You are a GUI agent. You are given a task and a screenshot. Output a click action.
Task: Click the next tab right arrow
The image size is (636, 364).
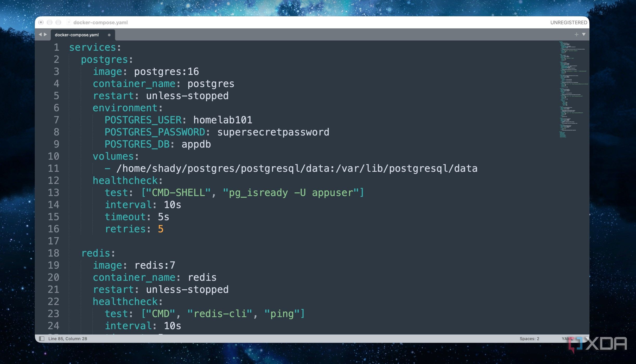(45, 34)
